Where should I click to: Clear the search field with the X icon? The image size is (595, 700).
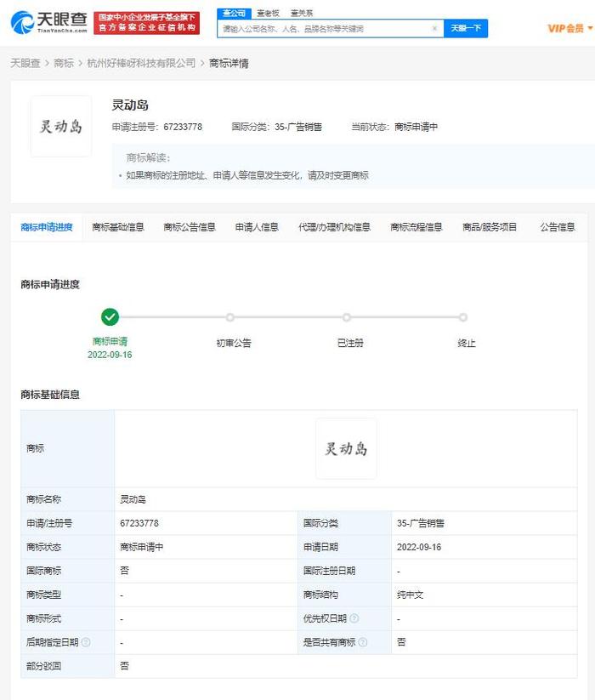click(434, 29)
